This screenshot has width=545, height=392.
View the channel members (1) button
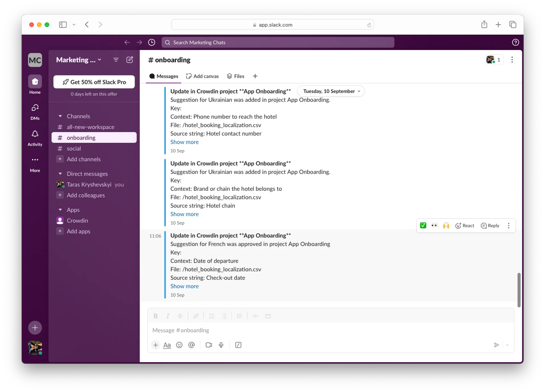[494, 60]
